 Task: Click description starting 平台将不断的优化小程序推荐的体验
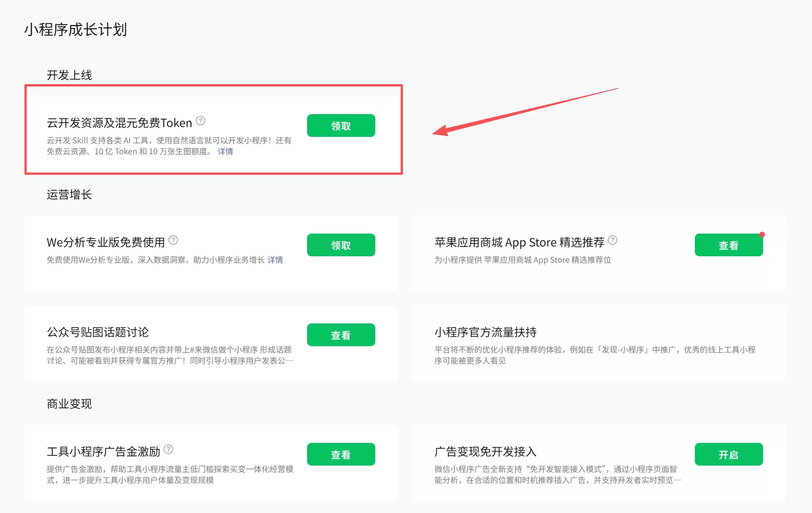(x=595, y=355)
